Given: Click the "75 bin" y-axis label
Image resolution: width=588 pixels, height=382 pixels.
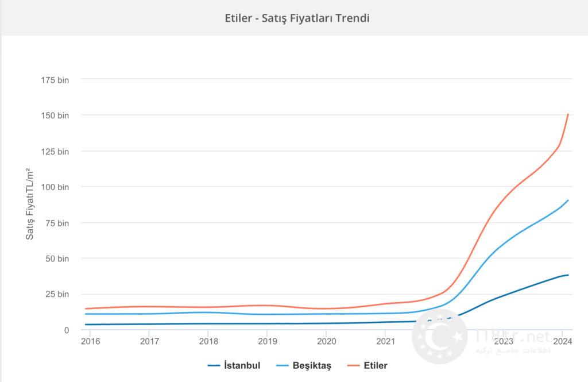Looking at the screenshot, I should pyautogui.click(x=57, y=223).
